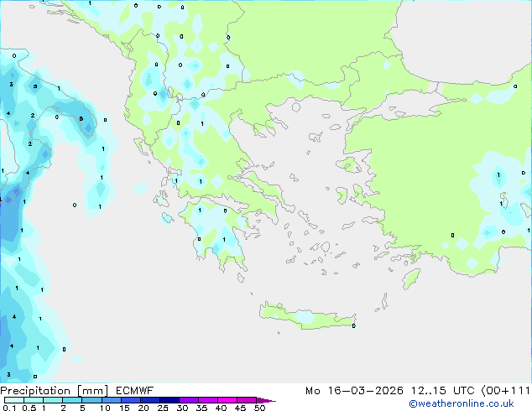This screenshot has width=532, height=411.
Task: Pick the legend swatch between 1 and 2
Action: click(53, 400)
